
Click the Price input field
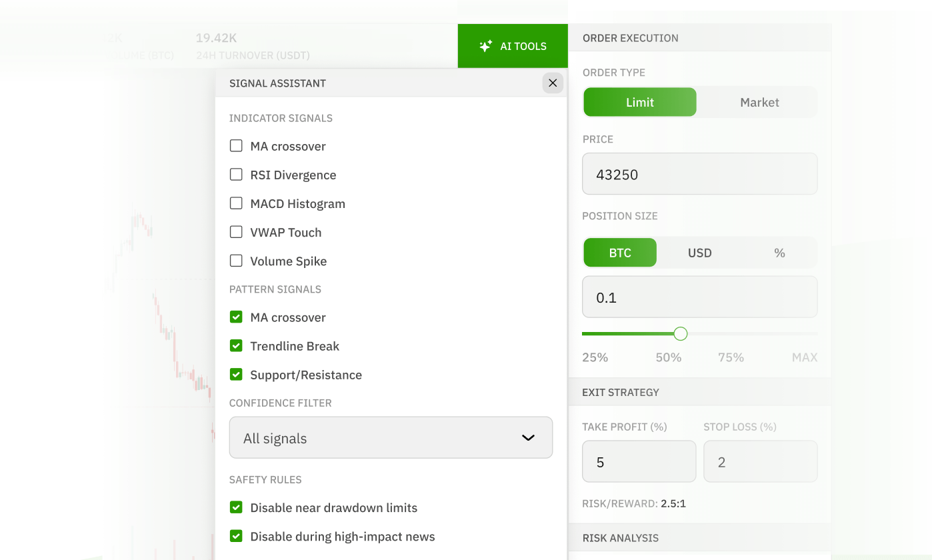click(x=699, y=175)
